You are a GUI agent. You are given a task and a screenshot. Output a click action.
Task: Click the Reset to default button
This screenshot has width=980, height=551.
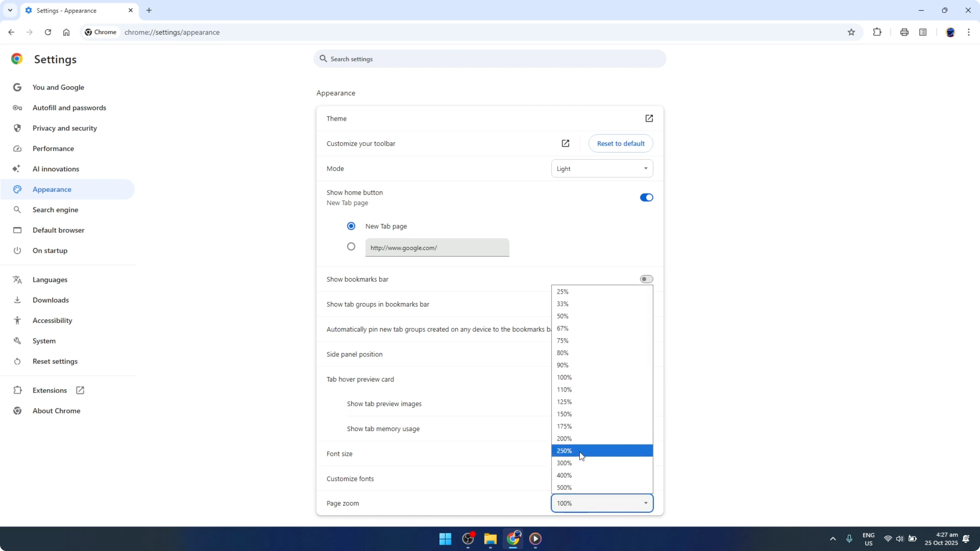(620, 143)
